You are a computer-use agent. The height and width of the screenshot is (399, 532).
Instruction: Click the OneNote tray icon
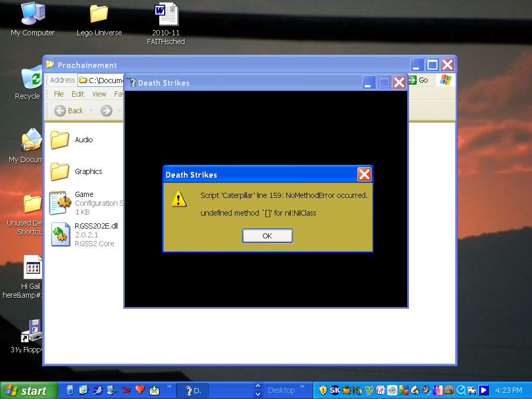[380, 391]
